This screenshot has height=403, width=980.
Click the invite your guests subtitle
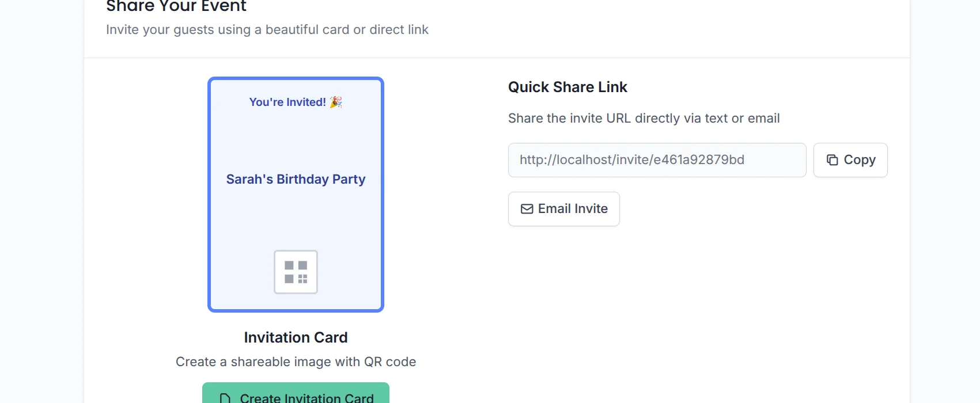[267, 29]
